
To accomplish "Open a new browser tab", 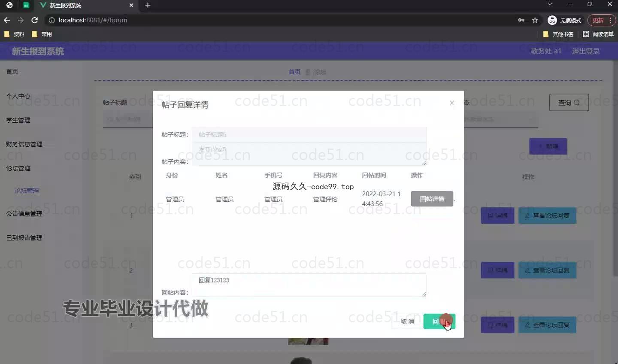I will [148, 5].
